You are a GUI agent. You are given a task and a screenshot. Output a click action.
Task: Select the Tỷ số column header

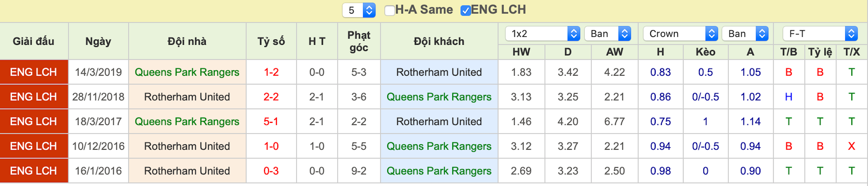pyautogui.click(x=271, y=41)
